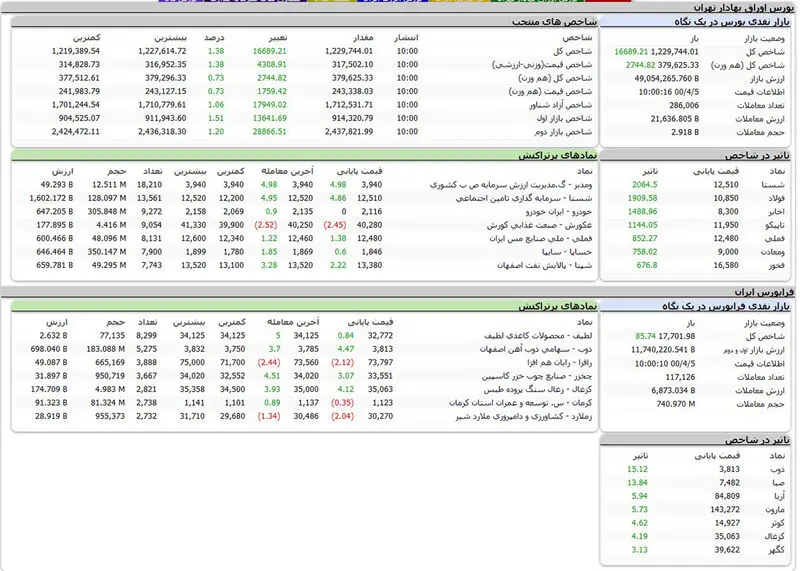Open 'فخوز' in the bourse index impact list
The width and height of the screenshot is (800, 571).
click(x=776, y=265)
